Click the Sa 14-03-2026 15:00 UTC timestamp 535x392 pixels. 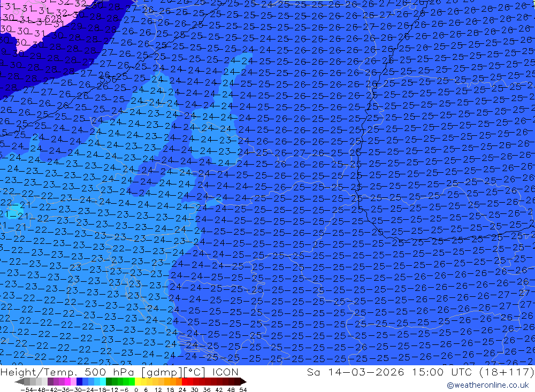pyautogui.click(x=389, y=372)
